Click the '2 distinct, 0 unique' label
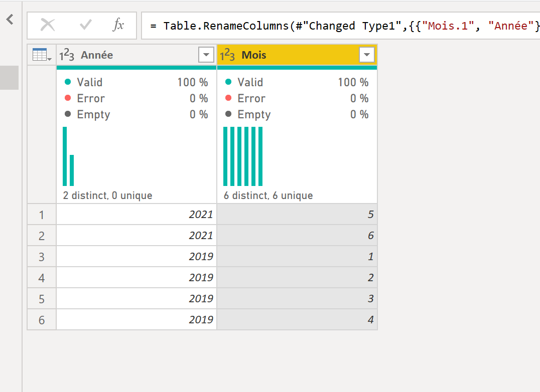Image resolution: width=540 pixels, height=392 pixels. (x=107, y=195)
